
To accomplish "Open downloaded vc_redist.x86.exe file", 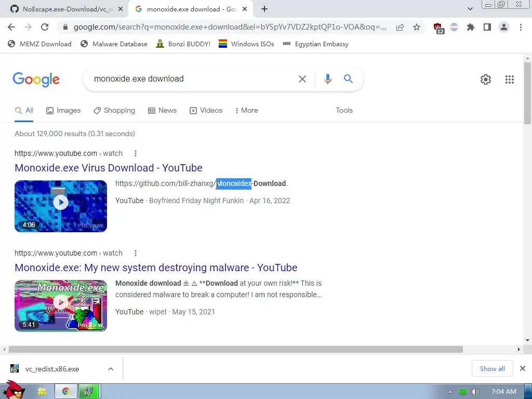I will (52, 369).
